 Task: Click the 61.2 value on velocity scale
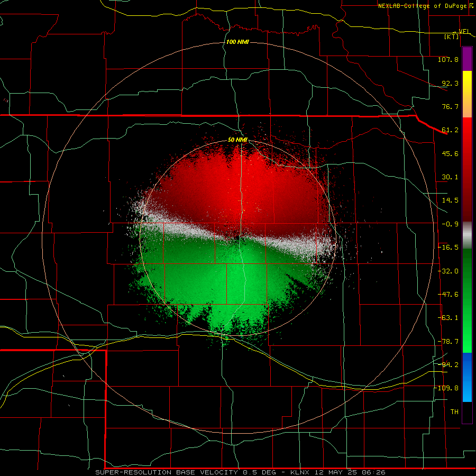(x=450, y=130)
